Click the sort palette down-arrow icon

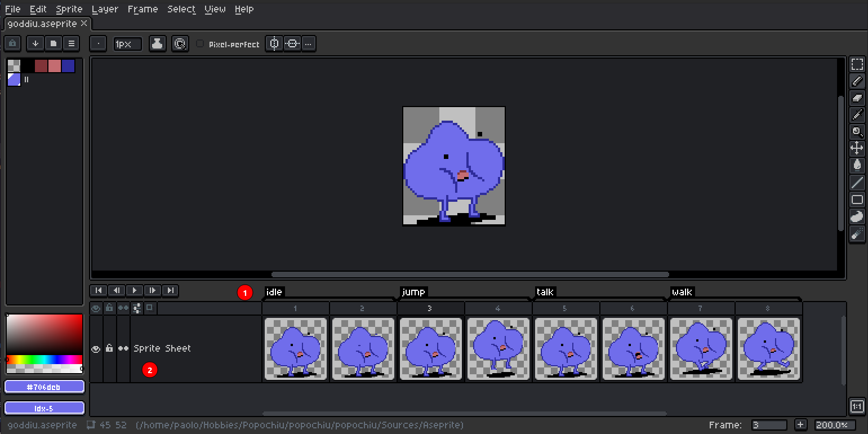35,43
